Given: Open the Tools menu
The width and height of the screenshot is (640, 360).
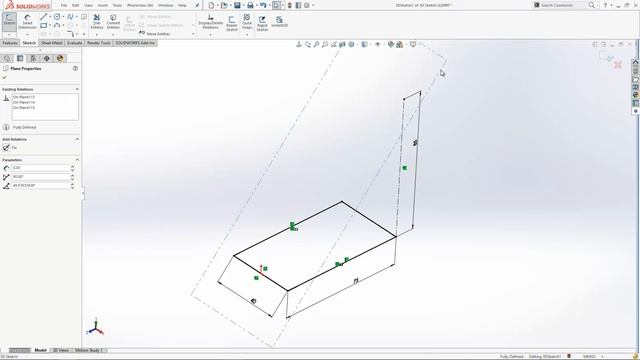Looking at the screenshot, I should (x=117, y=5).
